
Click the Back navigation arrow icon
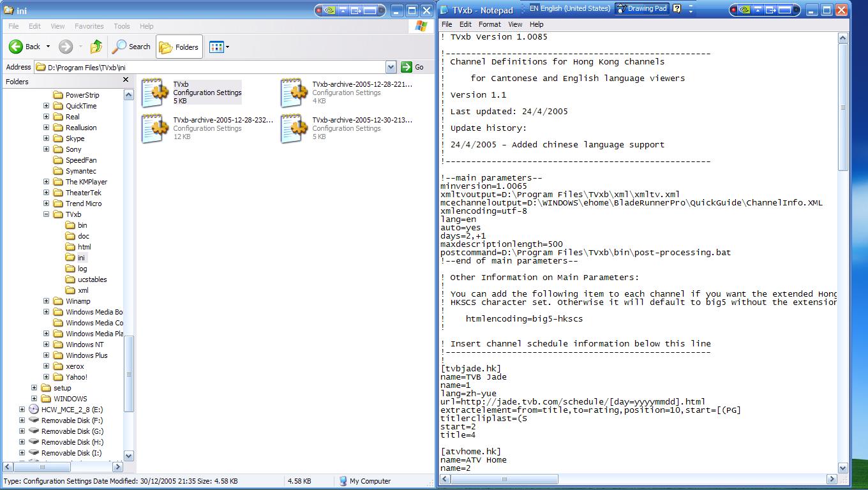[16, 47]
